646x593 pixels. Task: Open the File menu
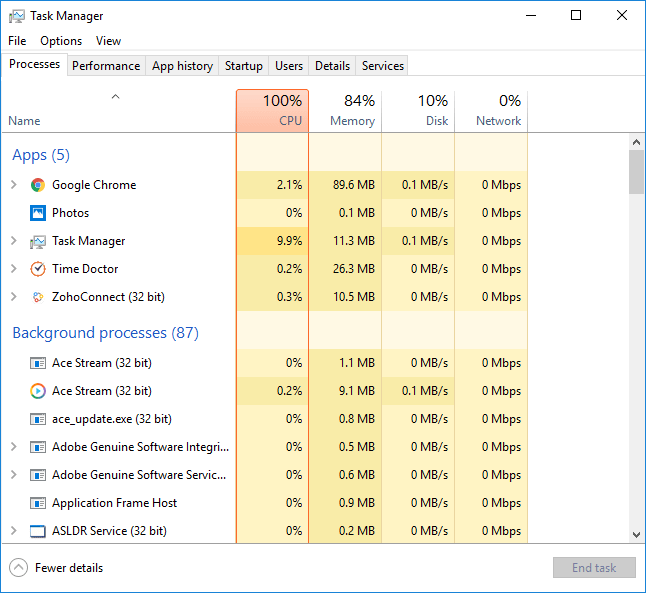click(x=17, y=41)
